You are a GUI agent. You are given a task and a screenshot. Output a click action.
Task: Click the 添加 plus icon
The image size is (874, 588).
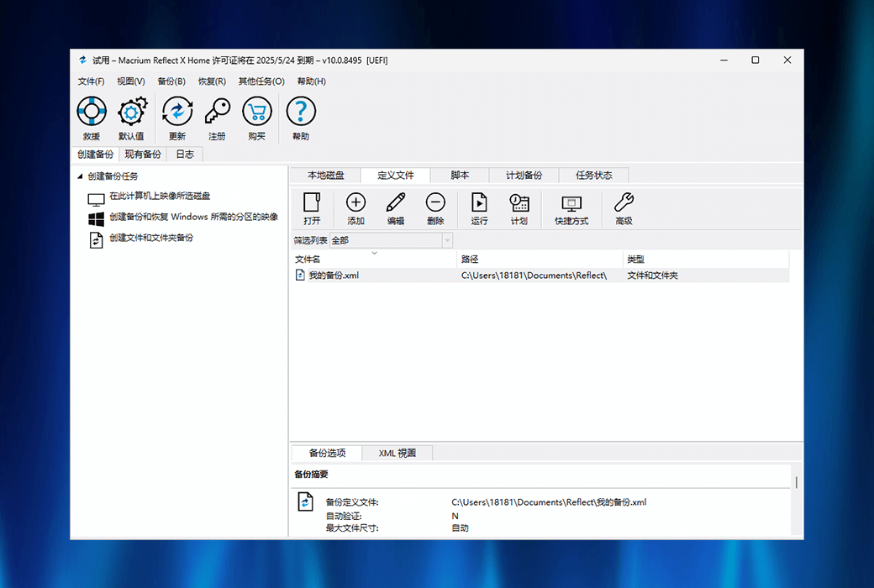click(x=355, y=202)
